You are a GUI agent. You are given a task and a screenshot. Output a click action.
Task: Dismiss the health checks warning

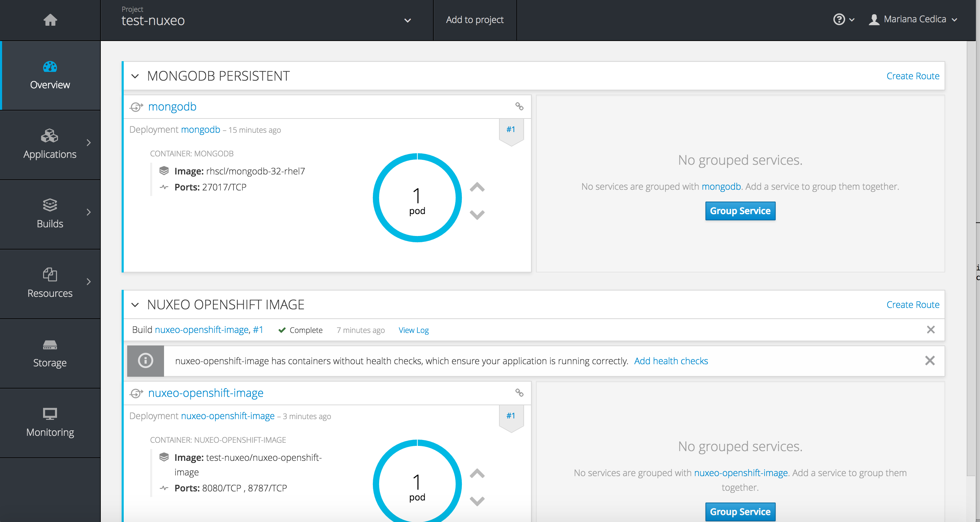click(x=930, y=360)
